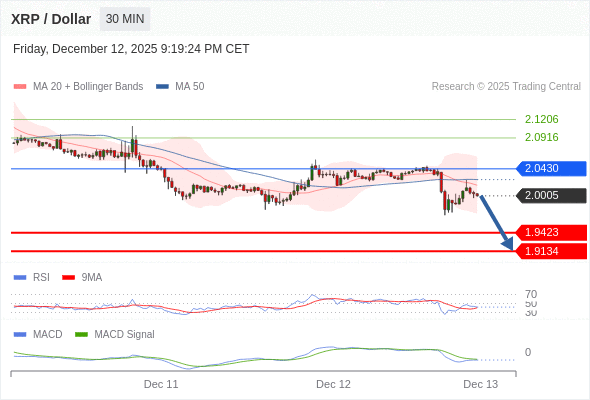Click the red 1.9134 support price tag
This screenshot has width=590, height=400.
[x=551, y=251]
